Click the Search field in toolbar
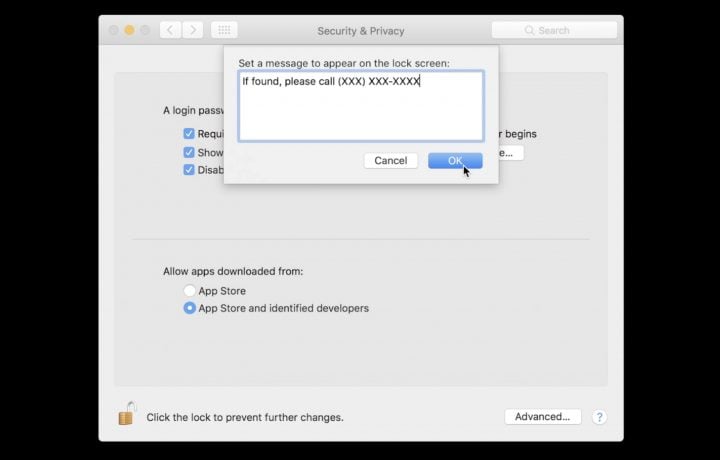The height and width of the screenshot is (460, 720). coord(554,30)
